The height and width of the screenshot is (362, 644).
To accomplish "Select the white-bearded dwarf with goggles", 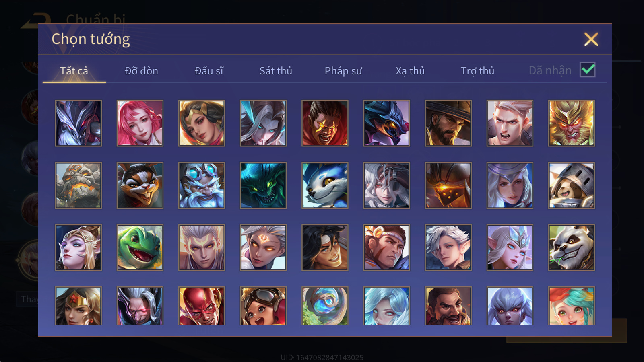I will (x=202, y=185).
